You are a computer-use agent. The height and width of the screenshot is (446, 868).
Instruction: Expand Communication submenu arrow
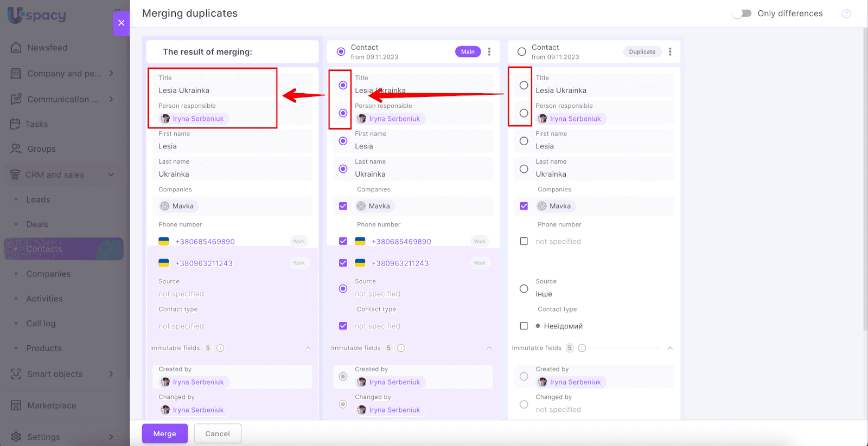[x=111, y=99]
